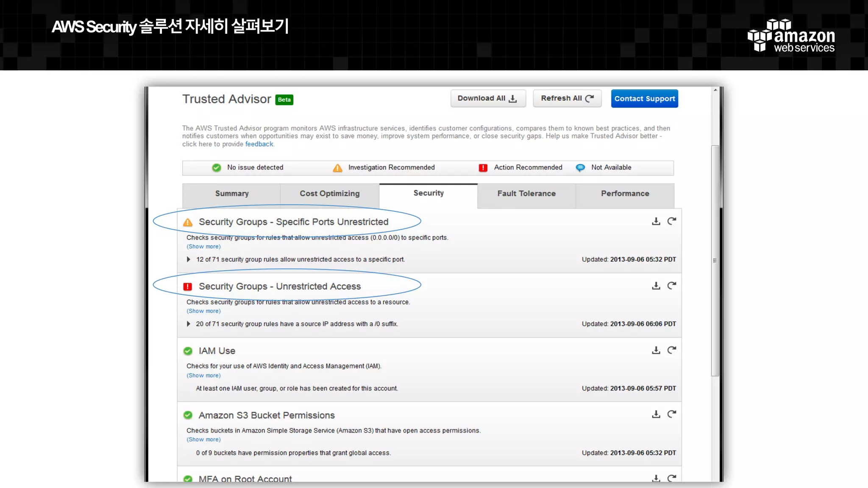Click the red alert icon beside Unrestricted Access
The height and width of the screenshot is (488, 868).
pos(188,287)
